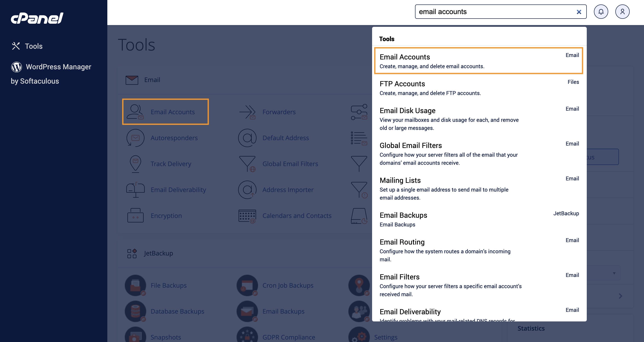Image resolution: width=644 pixels, height=342 pixels.
Task: Click the clear search button X
Action: tap(578, 11)
